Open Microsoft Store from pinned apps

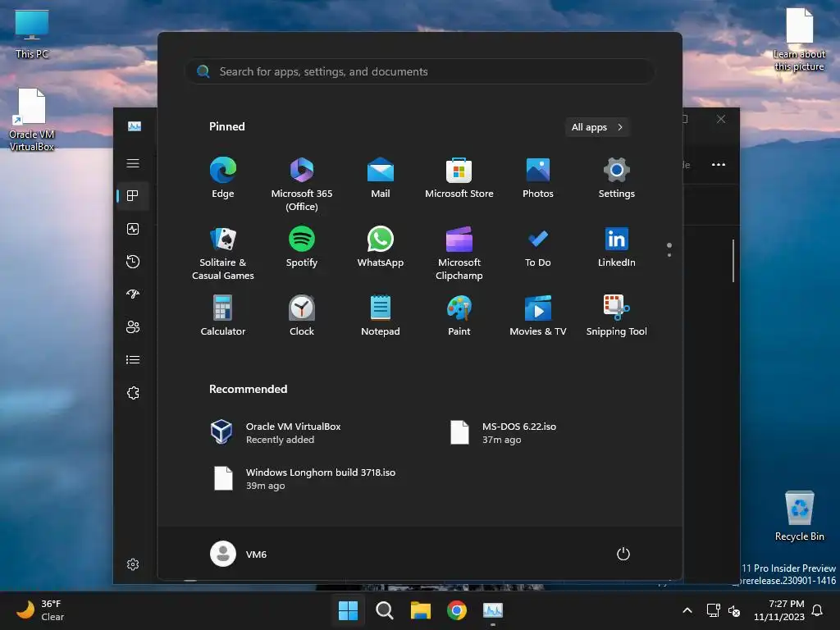pyautogui.click(x=459, y=178)
